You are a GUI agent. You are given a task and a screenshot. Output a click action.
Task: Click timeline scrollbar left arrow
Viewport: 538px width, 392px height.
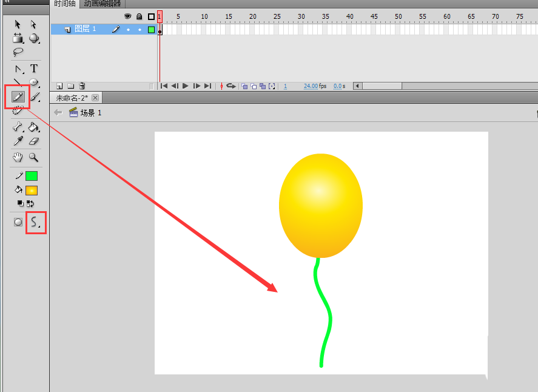coord(357,86)
